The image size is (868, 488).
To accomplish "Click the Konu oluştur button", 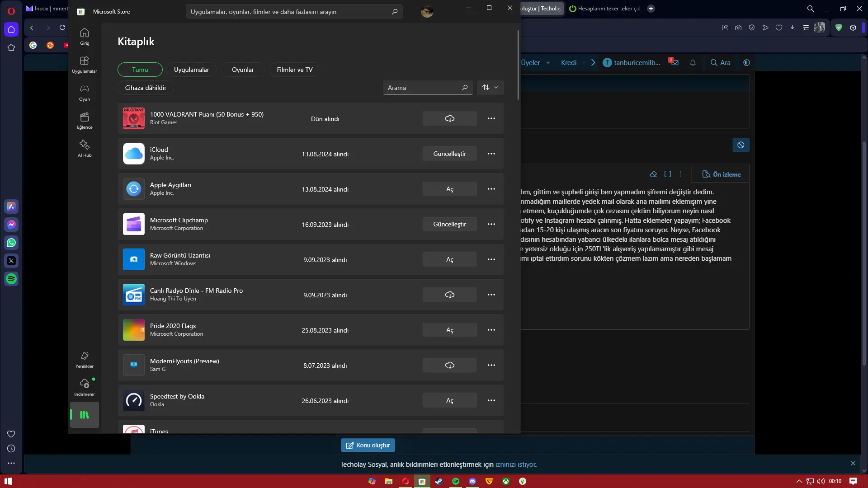I will pyautogui.click(x=368, y=445).
